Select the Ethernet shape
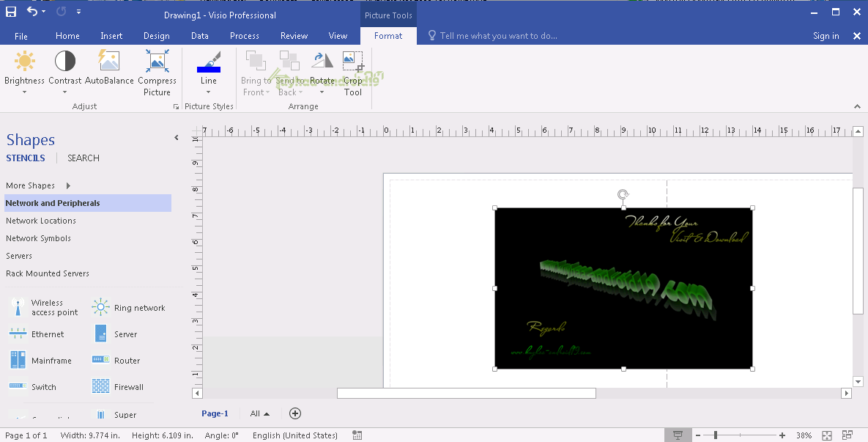The image size is (868, 442). click(x=37, y=334)
